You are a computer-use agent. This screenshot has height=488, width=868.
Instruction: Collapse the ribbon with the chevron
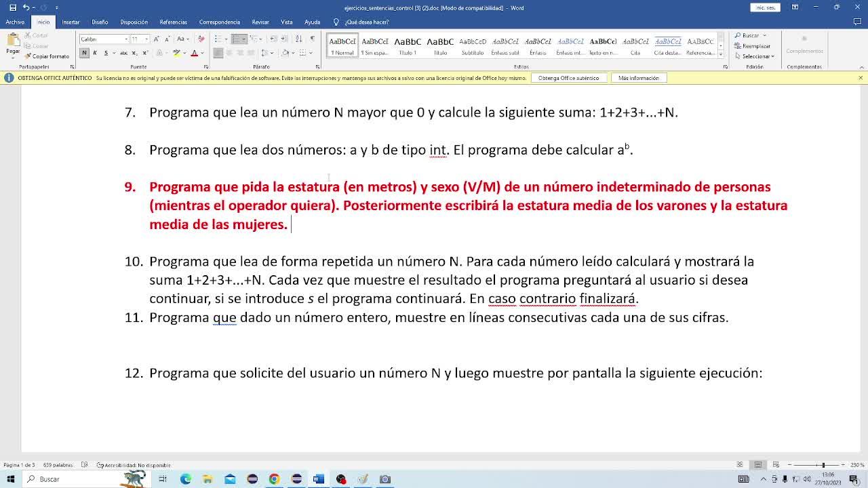(x=861, y=66)
